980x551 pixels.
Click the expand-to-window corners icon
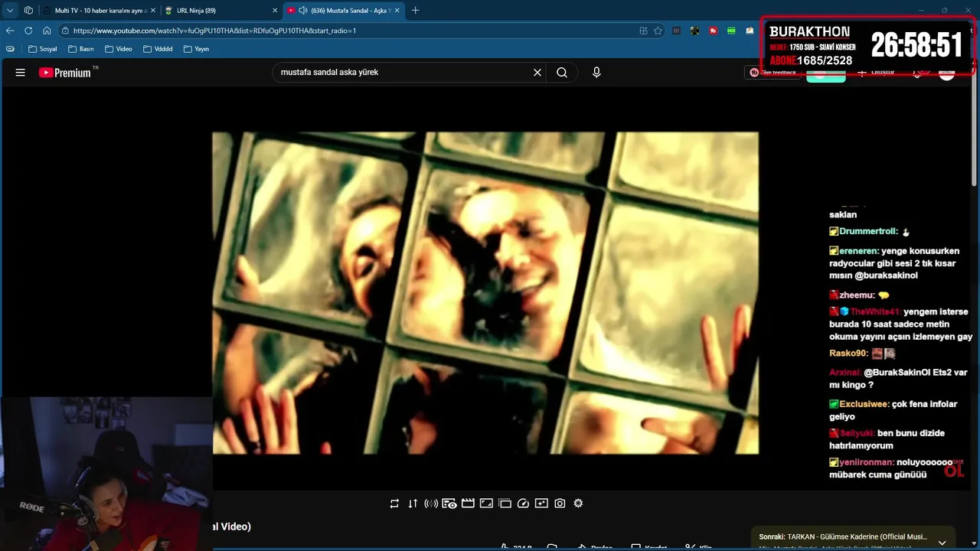[486, 504]
